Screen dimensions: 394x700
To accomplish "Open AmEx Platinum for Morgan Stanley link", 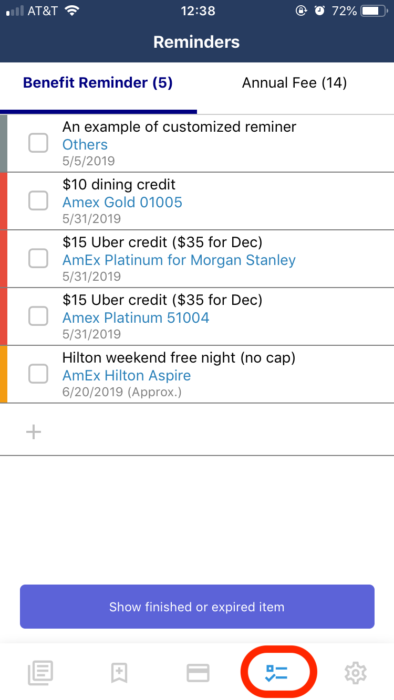I will pos(179,260).
